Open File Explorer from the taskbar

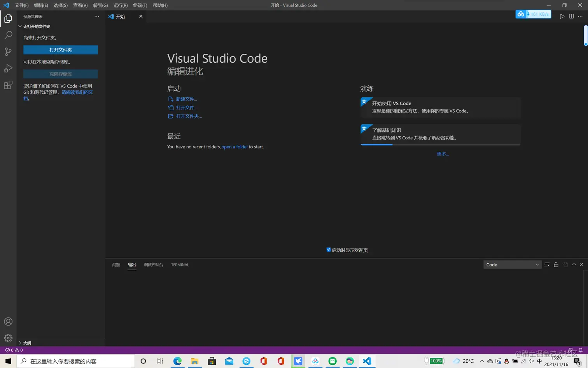point(194,361)
